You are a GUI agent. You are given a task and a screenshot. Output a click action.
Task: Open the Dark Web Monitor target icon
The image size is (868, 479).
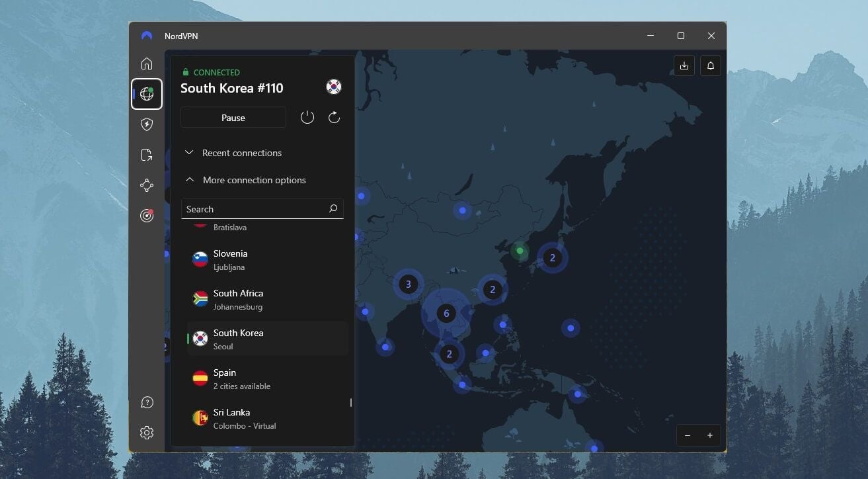coord(147,216)
